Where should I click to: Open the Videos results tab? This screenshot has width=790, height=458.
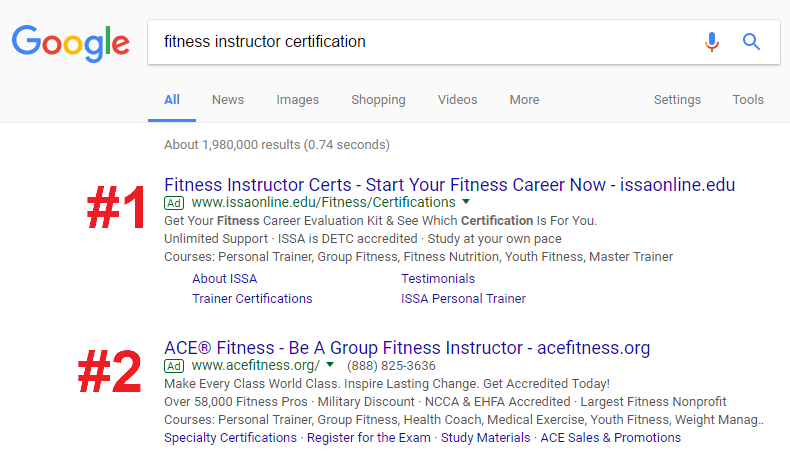pyautogui.click(x=457, y=100)
